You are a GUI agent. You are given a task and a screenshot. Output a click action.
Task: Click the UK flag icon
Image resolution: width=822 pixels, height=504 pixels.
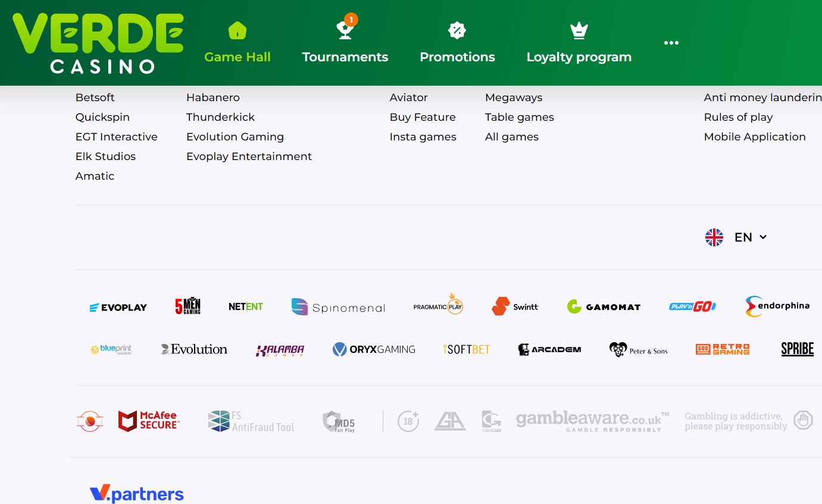[714, 237]
